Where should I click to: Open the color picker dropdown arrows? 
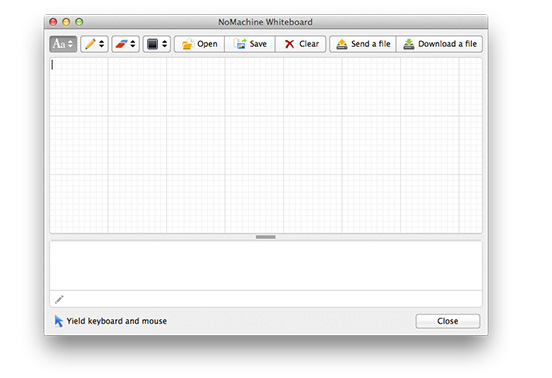164,44
